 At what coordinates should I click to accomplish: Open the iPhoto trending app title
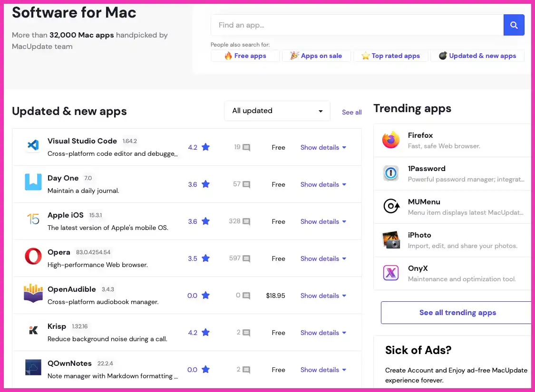[419, 235]
